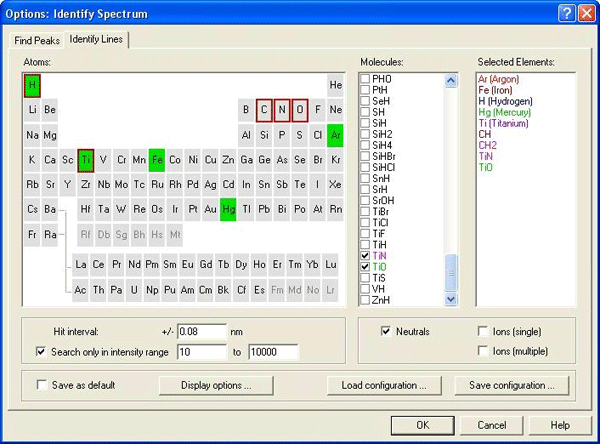Check the PHO molecule checkbox

click(x=365, y=79)
